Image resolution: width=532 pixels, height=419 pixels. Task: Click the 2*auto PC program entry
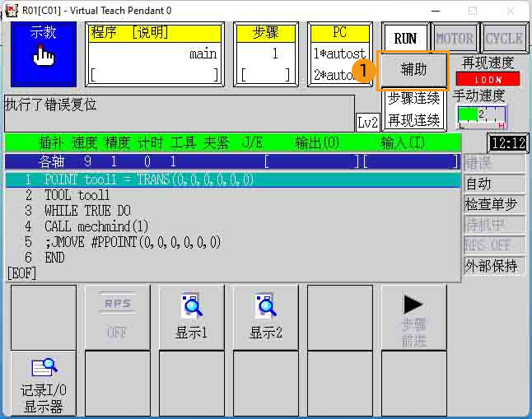[x=334, y=75]
